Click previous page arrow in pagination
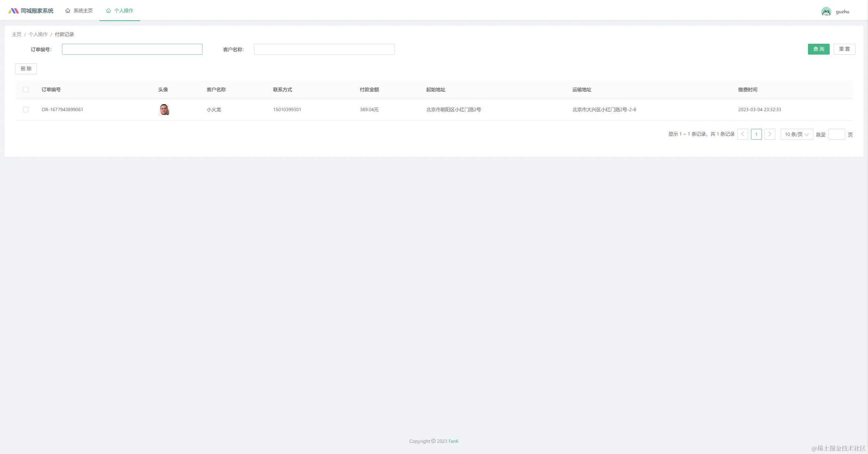 point(743,134)
